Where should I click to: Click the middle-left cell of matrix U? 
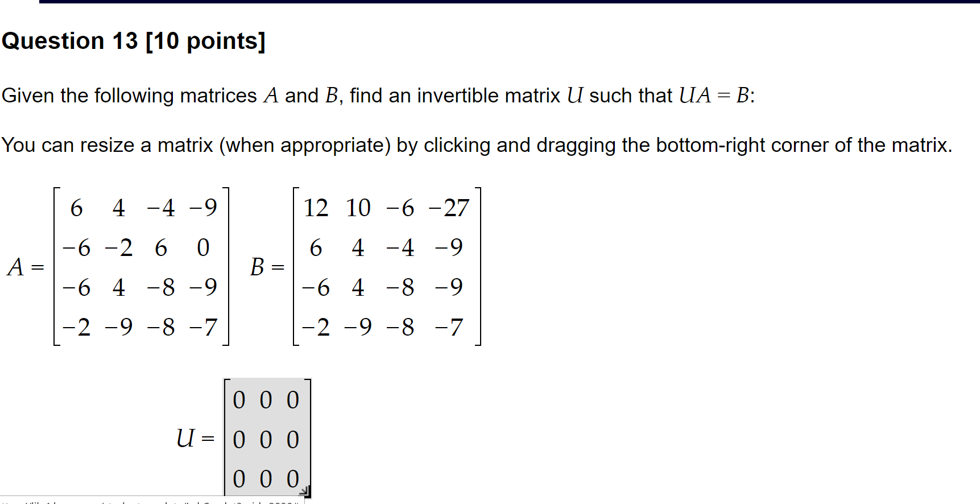tap(238, 439)
